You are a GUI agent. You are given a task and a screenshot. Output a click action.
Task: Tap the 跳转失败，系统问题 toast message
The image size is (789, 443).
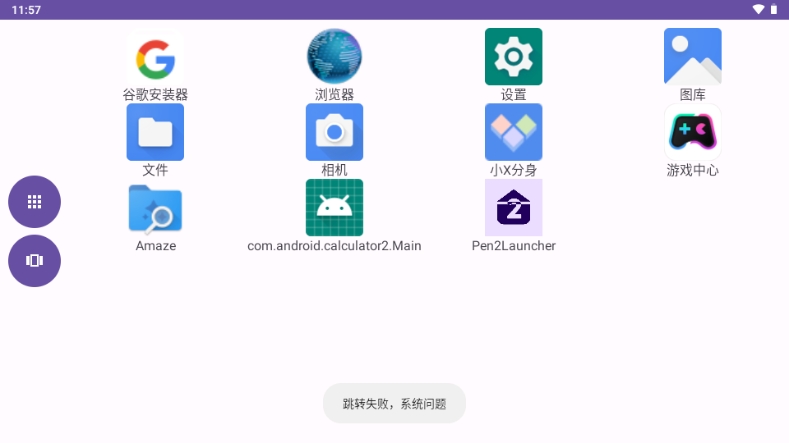pos(394,404)
